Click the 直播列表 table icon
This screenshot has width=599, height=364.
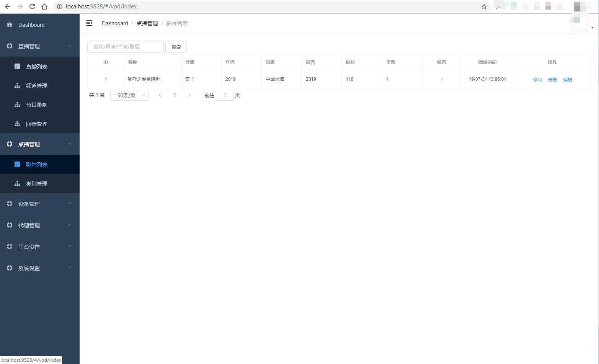[17, 66]
